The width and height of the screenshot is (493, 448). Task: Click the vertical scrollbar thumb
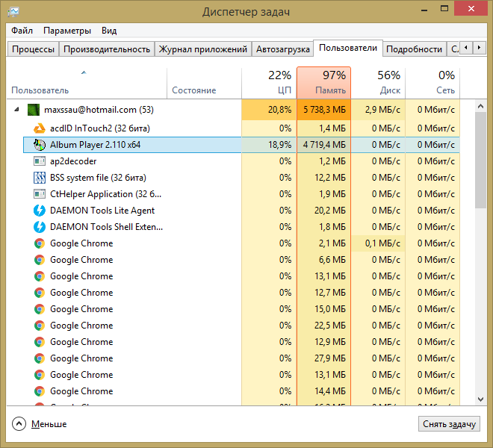480,160
